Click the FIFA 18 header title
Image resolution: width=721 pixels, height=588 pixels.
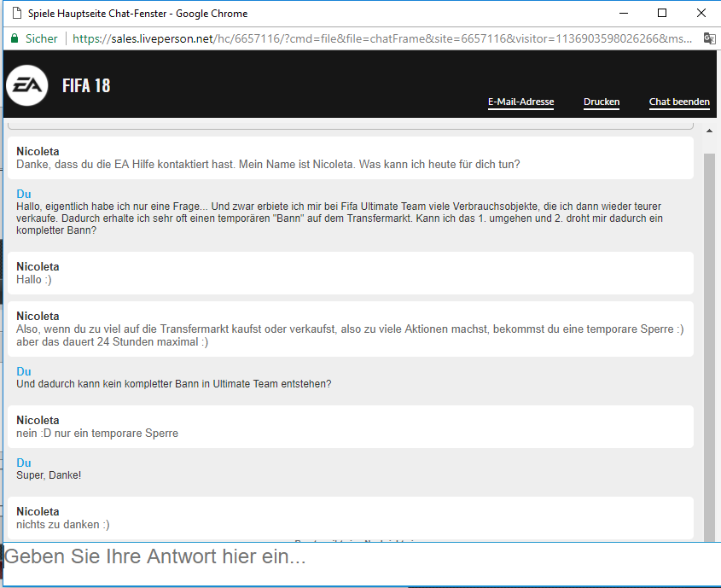pos(86,85)
